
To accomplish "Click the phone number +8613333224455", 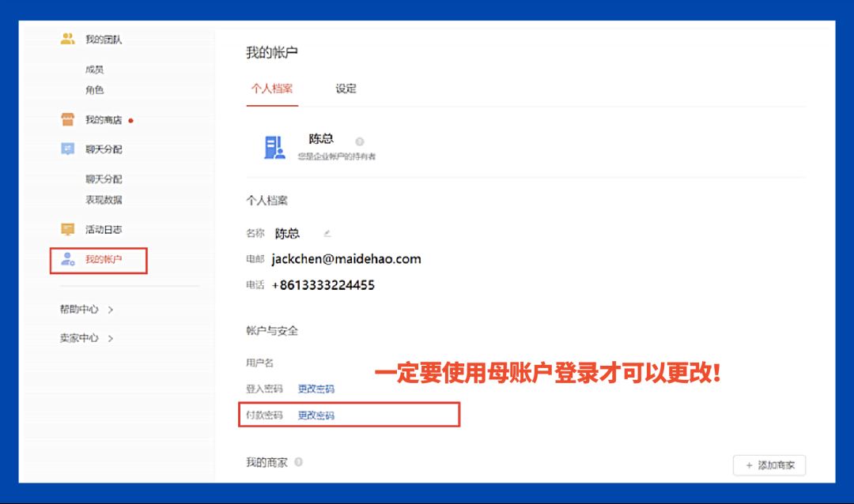I will click(323, 285).
